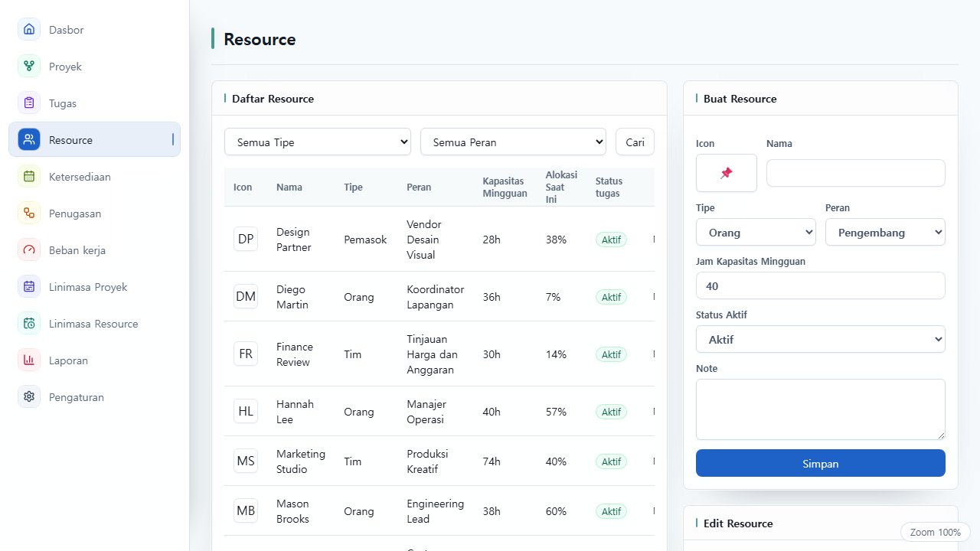Click the Ketersediaan calendar icon
Viewport: 980px width, 551px height.
(x=29, y=177)
